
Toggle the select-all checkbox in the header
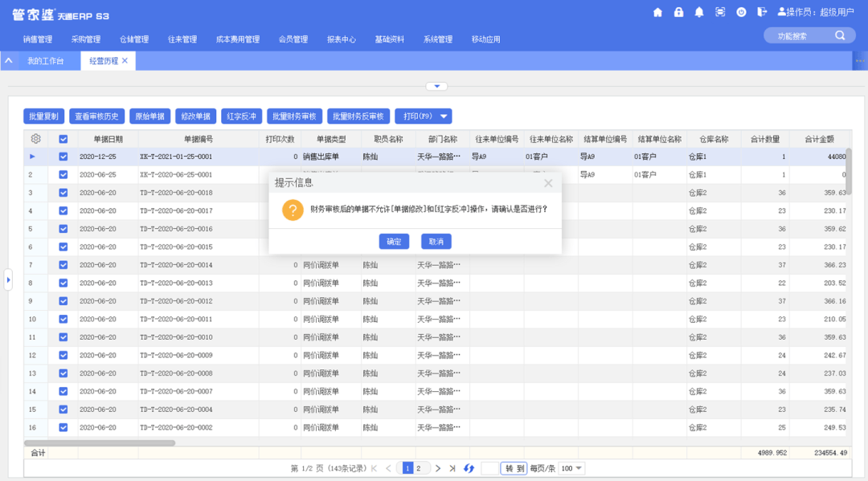63,138
